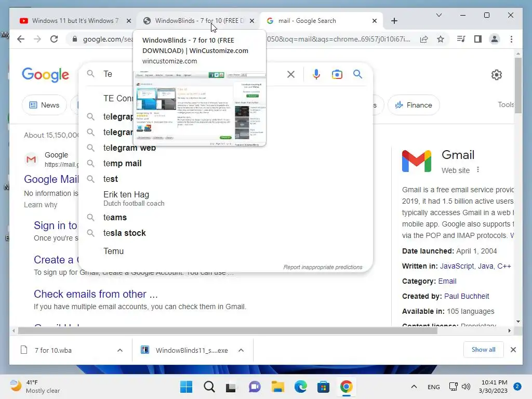This screenshot has width=532, height=399.
Task: Click the horizontal page scrollbar
Action: click(228, 330)
